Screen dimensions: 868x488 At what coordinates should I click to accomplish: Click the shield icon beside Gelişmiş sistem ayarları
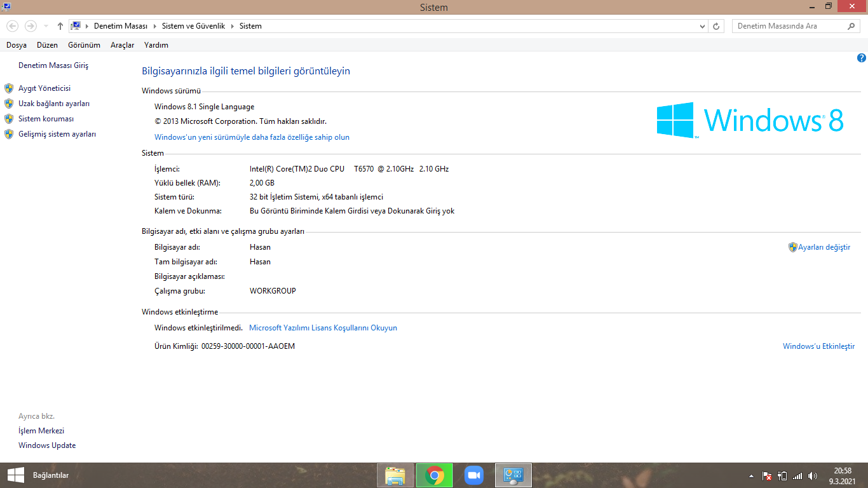(9, 134)
